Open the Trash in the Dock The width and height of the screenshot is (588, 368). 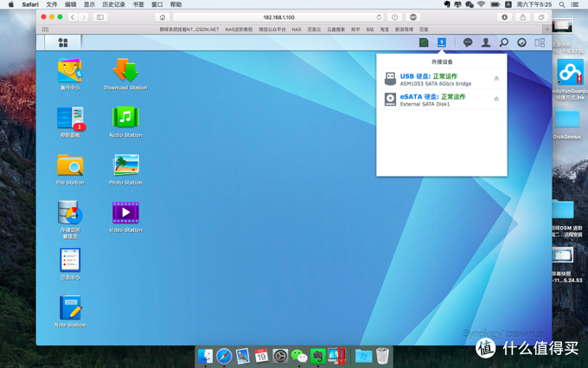click(x=382, y=356)
